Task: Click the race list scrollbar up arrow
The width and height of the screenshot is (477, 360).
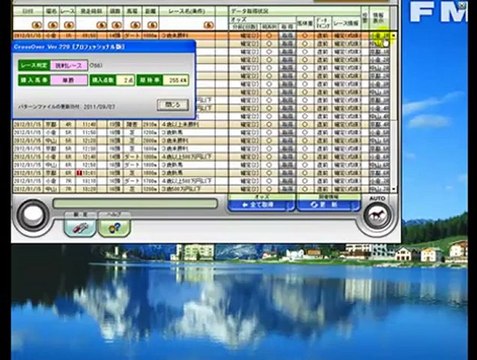Action: [394, 35]
